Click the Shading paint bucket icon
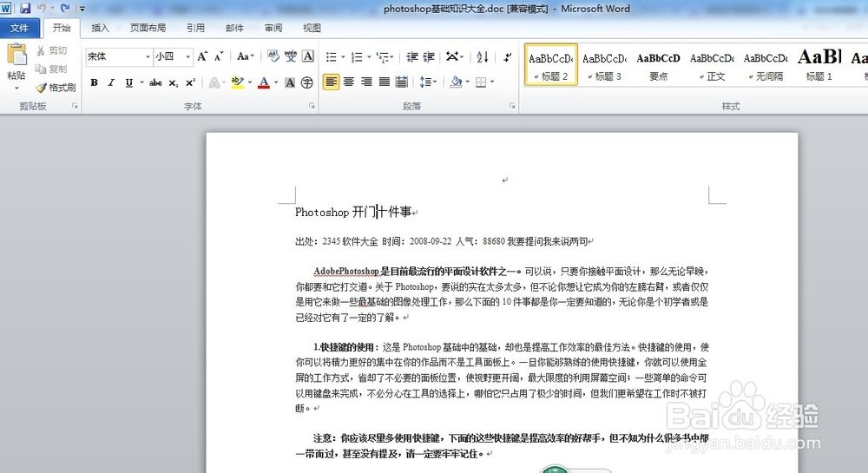The width and height of the screenshot is (868, 473). pos(456,82)
